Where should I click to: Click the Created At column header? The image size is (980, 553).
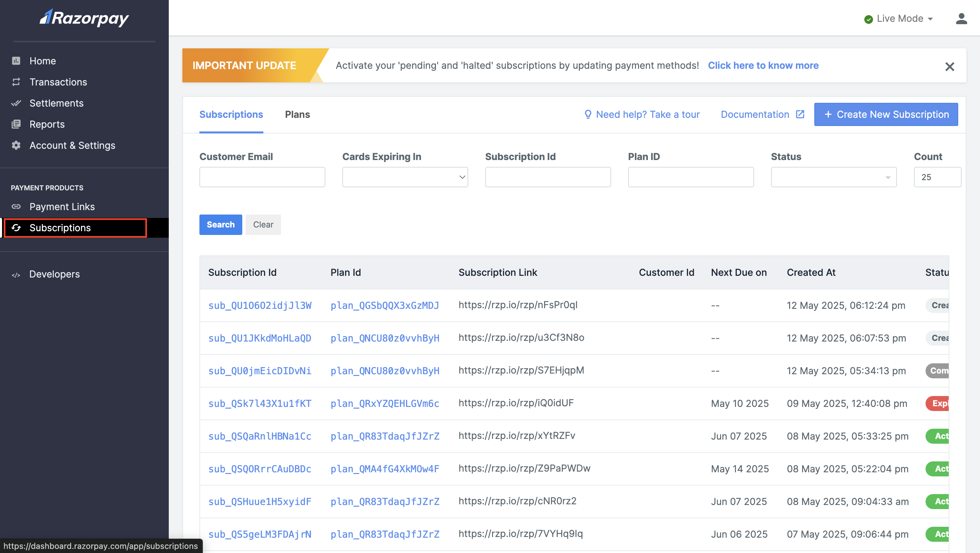811,272
